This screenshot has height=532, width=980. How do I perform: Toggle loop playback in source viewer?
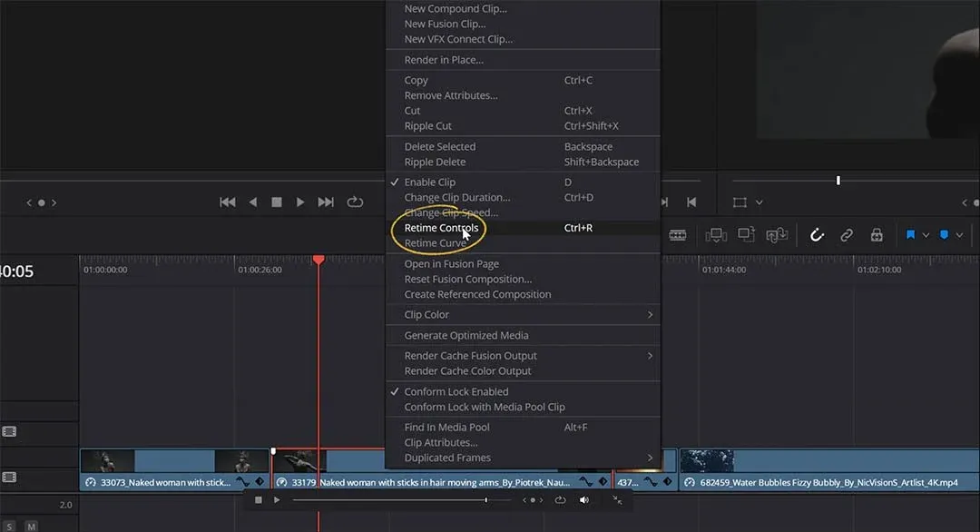(355, 202)
